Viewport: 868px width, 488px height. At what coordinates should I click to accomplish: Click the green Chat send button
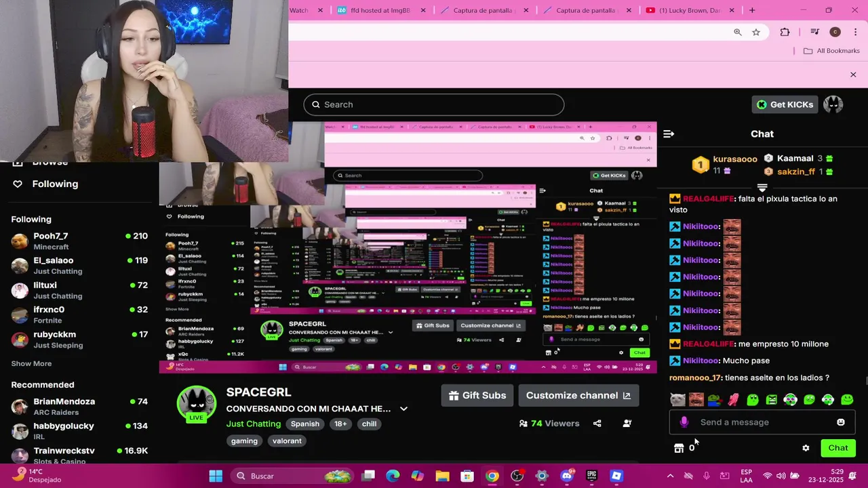click(838, 448)
